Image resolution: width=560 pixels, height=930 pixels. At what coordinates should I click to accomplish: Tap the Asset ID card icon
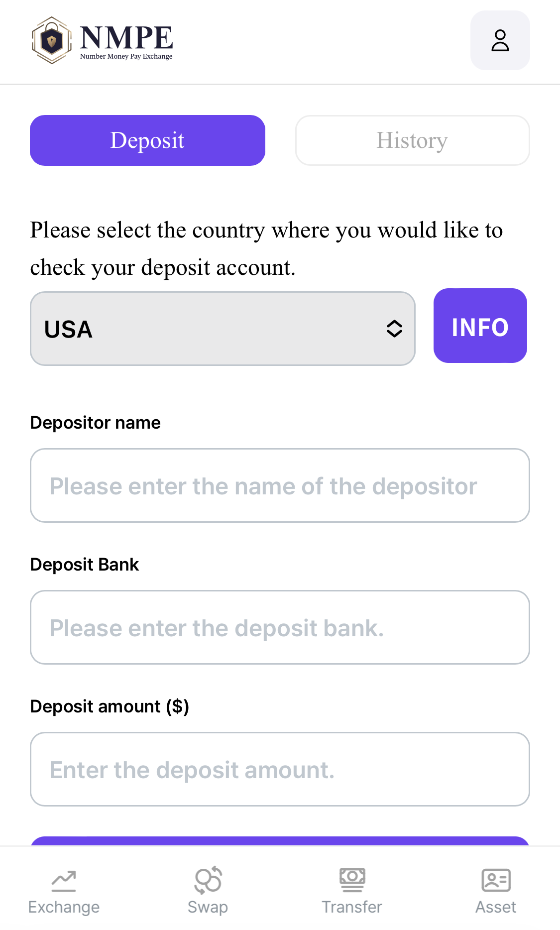(496, 880)
